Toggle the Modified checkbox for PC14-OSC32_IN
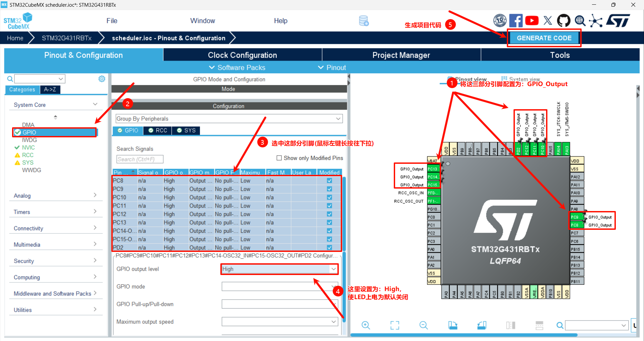The height and width of the screenshot is (341, 644). pyautogui.click(x=329, y=231)
